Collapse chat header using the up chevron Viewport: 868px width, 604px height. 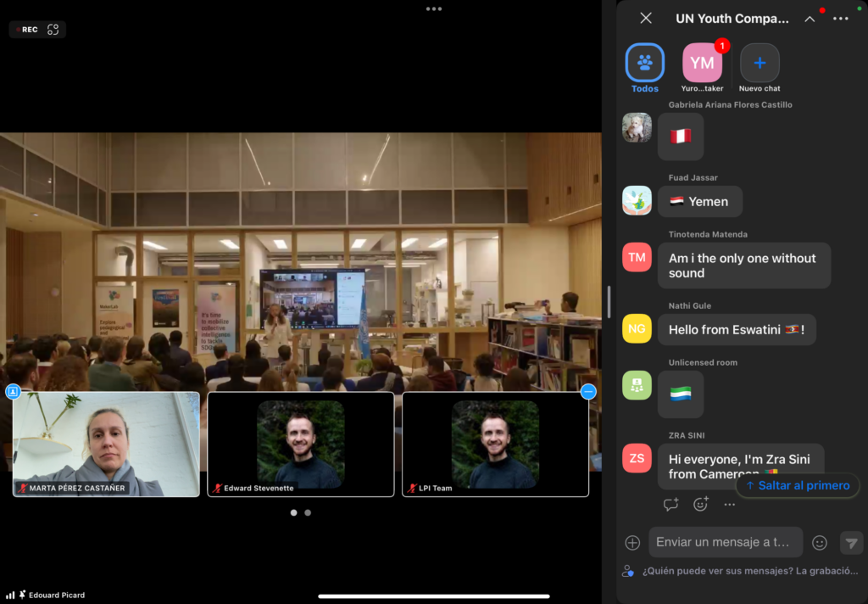coord(810,19)
